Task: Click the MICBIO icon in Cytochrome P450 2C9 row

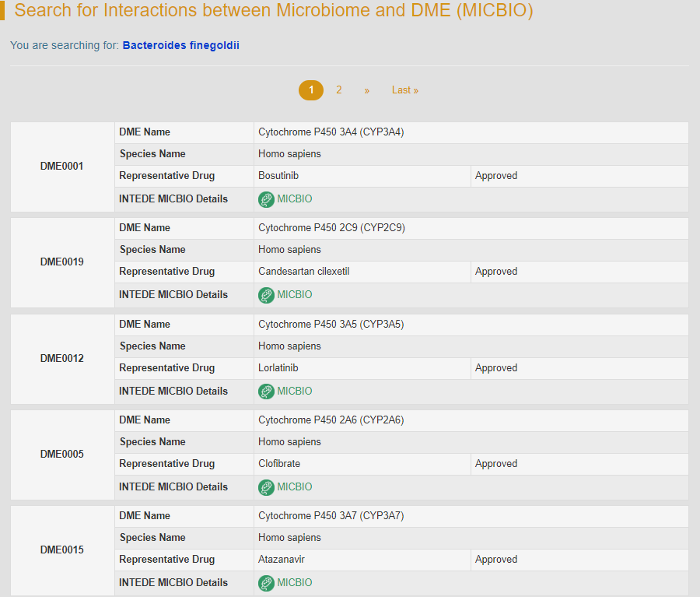Action: tap(266, 295)
